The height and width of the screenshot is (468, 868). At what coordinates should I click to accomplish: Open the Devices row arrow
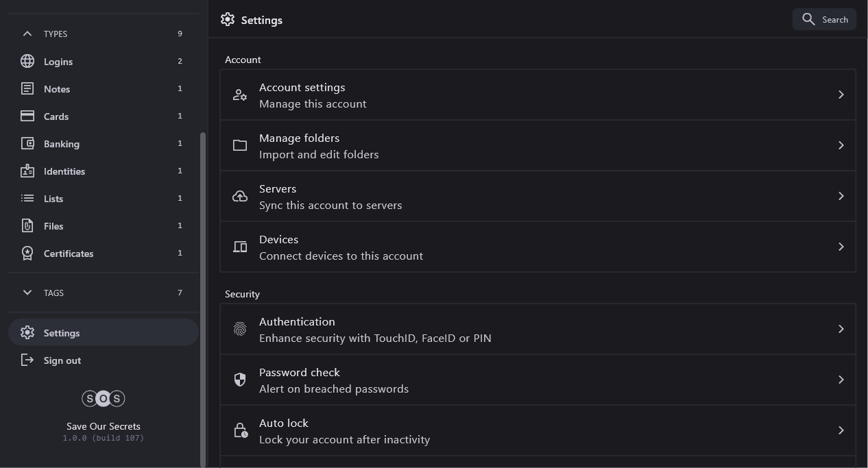(841, 247)
